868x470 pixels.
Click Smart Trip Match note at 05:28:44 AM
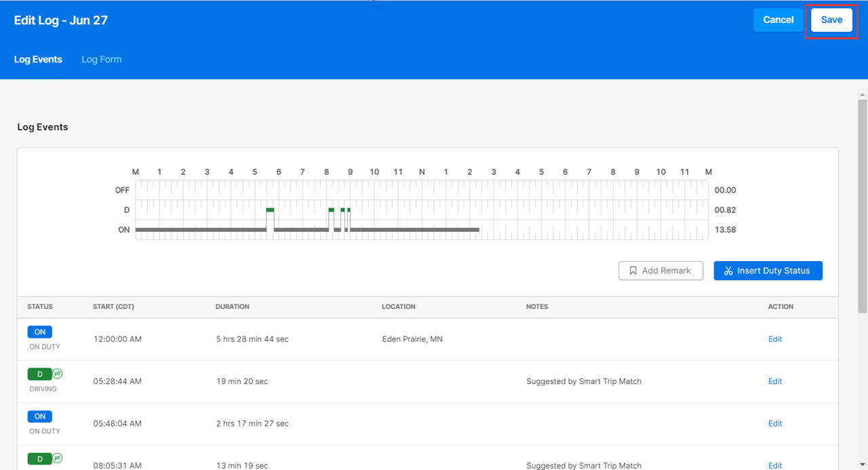pyautogui.click(x=584, y=381)
